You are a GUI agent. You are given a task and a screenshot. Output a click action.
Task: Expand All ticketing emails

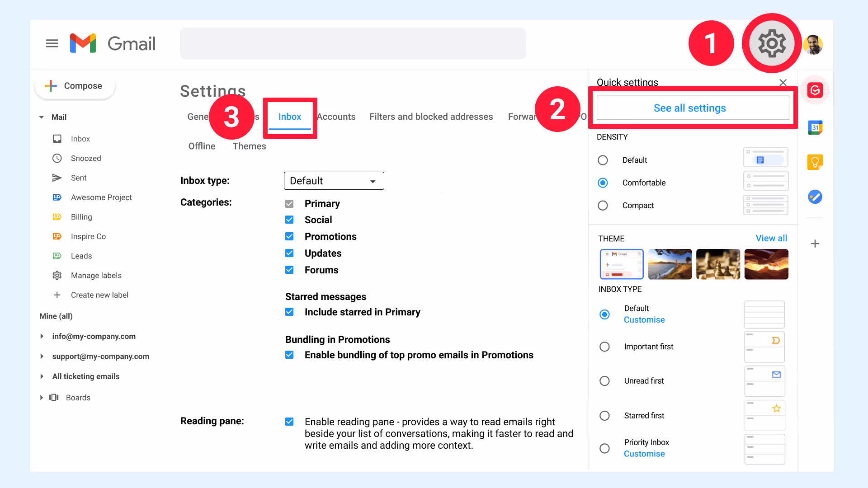tap(42, 376)
